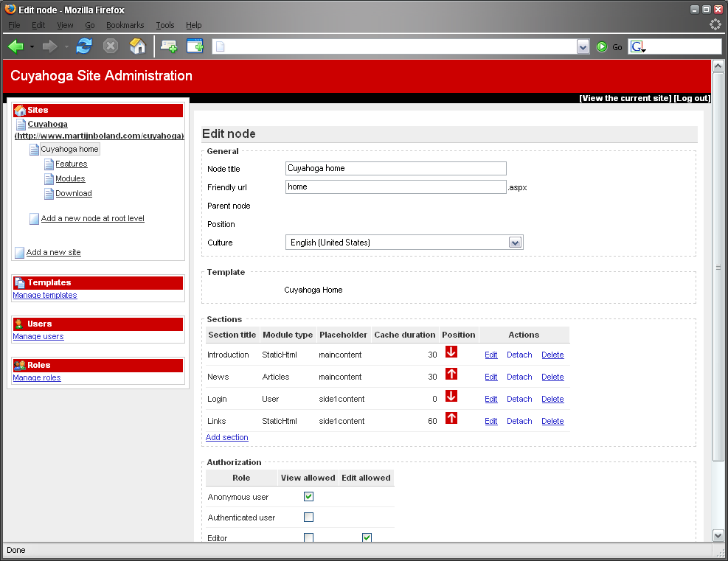Open the Help menu
Viewport: 728px width, 561px height.
coord(194,25)
